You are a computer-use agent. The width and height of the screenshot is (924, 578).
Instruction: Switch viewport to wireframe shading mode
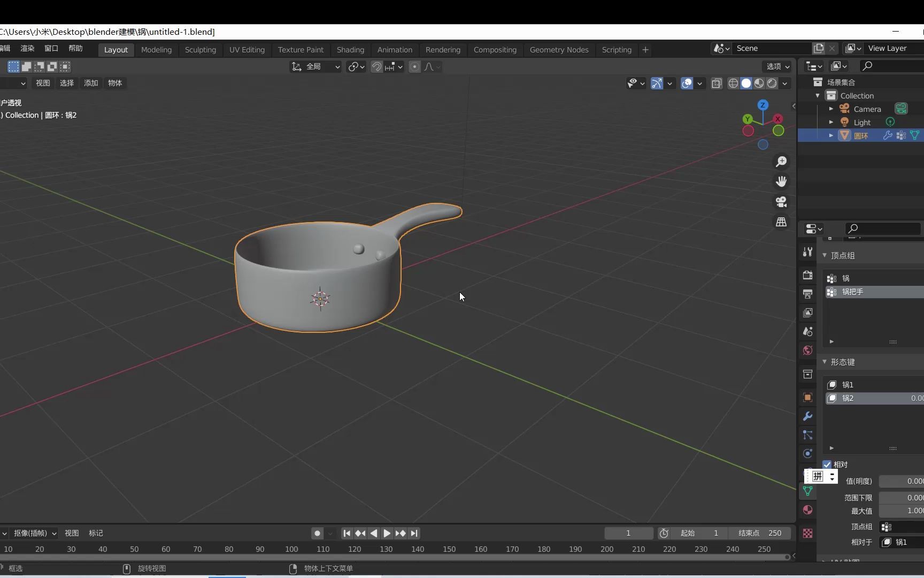tap(733, 83)
